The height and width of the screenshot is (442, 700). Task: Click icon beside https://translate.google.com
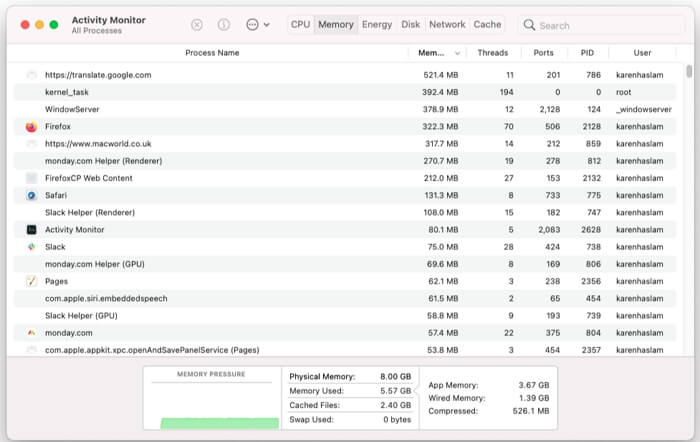click(31, 75)
